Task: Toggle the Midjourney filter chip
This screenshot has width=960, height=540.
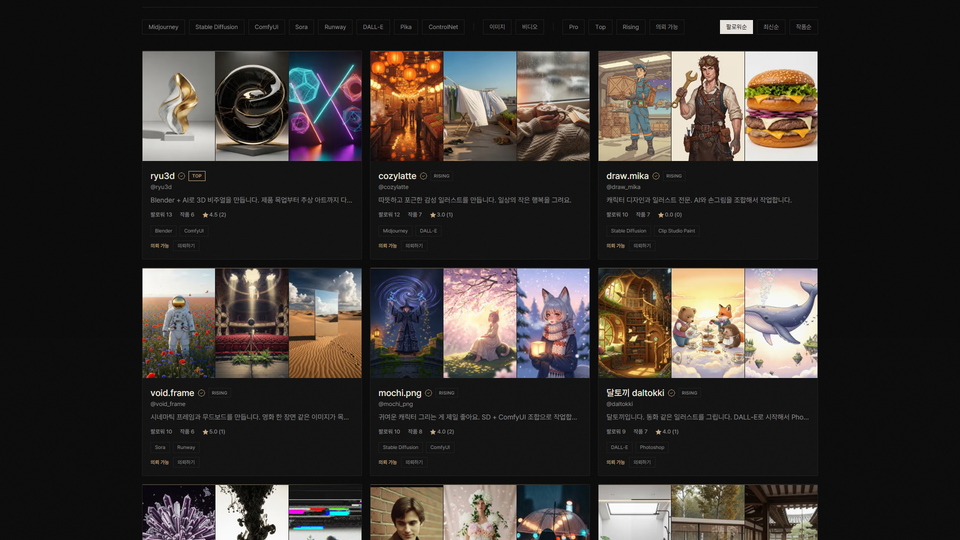Action: click(163, 27)
